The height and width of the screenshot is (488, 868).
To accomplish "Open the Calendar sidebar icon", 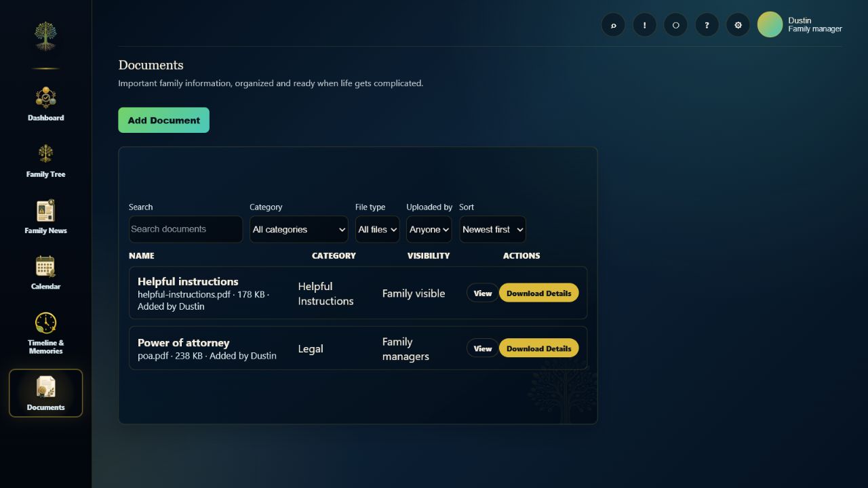I will (x=45, y=266).
